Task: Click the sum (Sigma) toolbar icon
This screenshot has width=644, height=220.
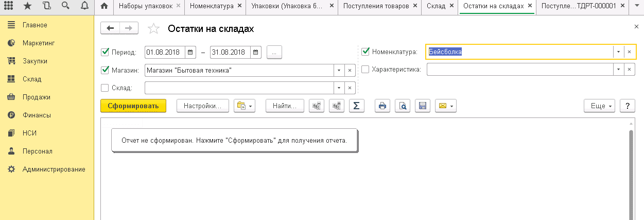Action: tap(356, 106)
